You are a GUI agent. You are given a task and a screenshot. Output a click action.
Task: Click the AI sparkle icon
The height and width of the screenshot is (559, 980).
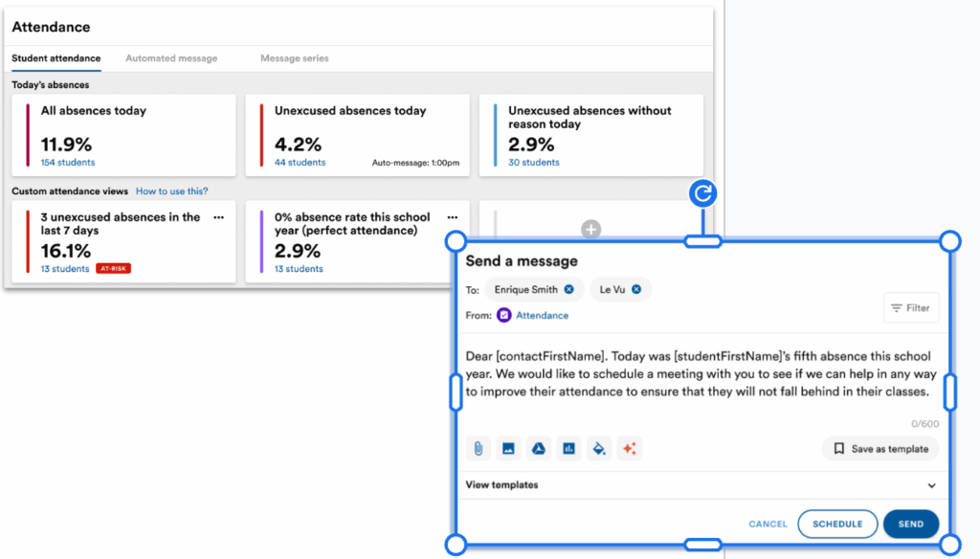point(629,448)
